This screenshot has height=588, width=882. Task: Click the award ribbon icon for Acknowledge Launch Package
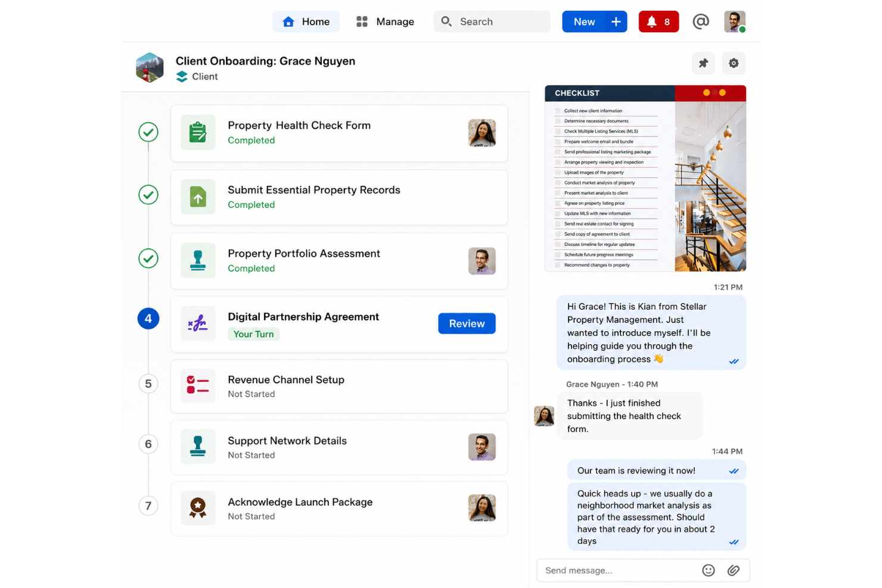click(x=198, y=508)
